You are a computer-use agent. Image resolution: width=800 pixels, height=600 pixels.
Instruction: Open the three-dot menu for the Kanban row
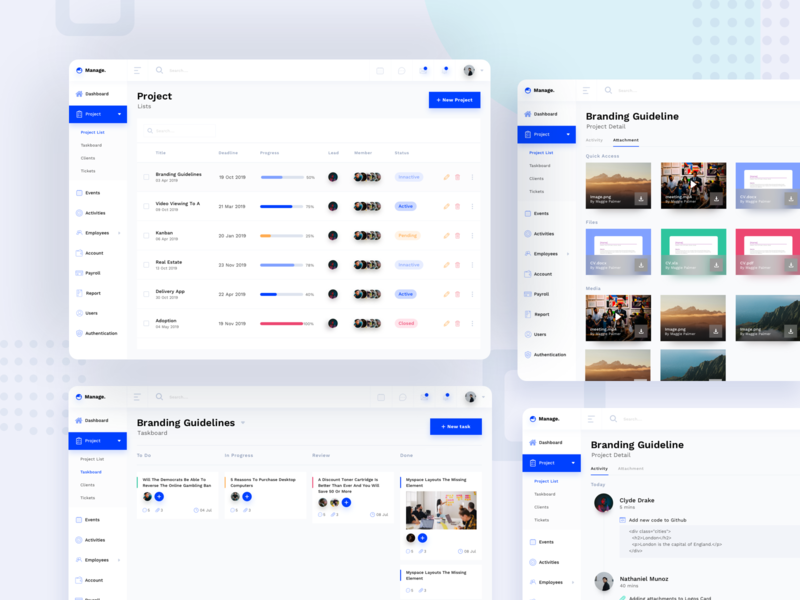click(x=472, y=236)
